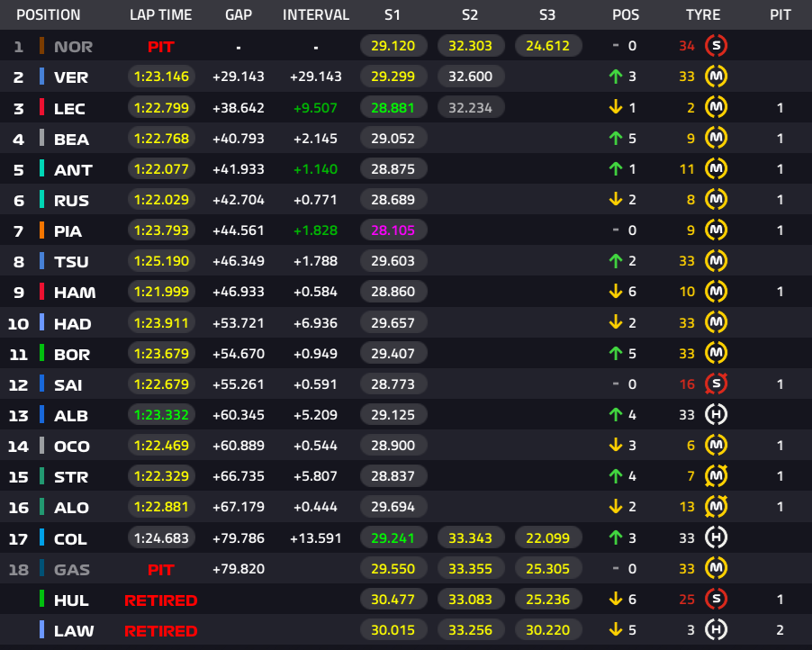The height and width of the screenshot is (650, 812).
Task: Click RETIRED status for LAW
Action: [x=160, y=631]
